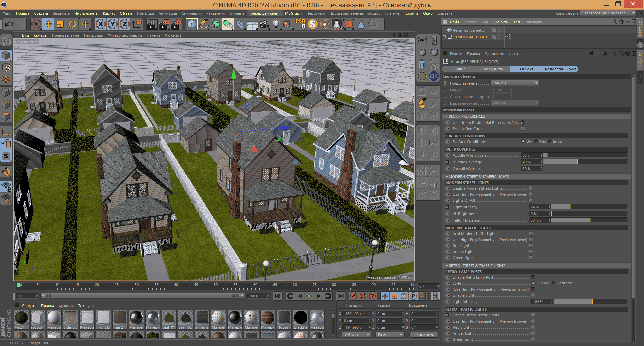644x346 pixels.
Task: Click the Undo arrow icon
Action: click(x=9, y=24)
